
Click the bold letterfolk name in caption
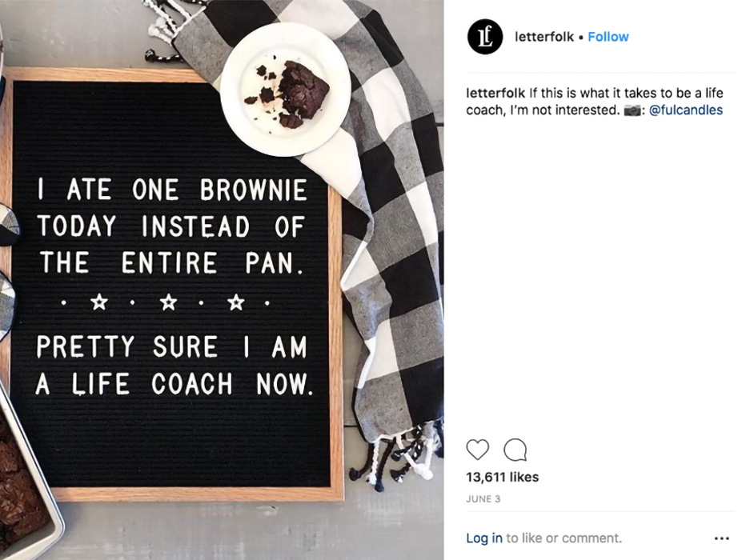(495, 93)
